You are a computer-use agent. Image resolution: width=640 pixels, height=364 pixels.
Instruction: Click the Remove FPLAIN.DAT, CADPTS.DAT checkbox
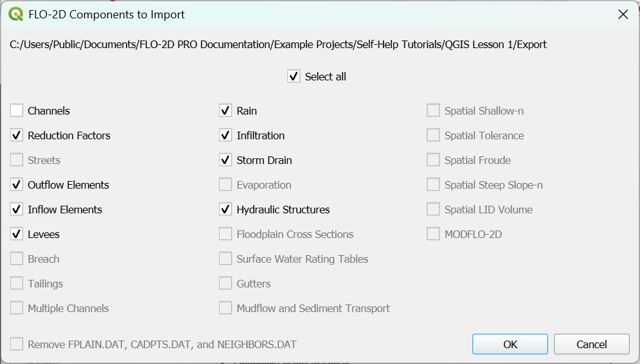coord(16,344)
